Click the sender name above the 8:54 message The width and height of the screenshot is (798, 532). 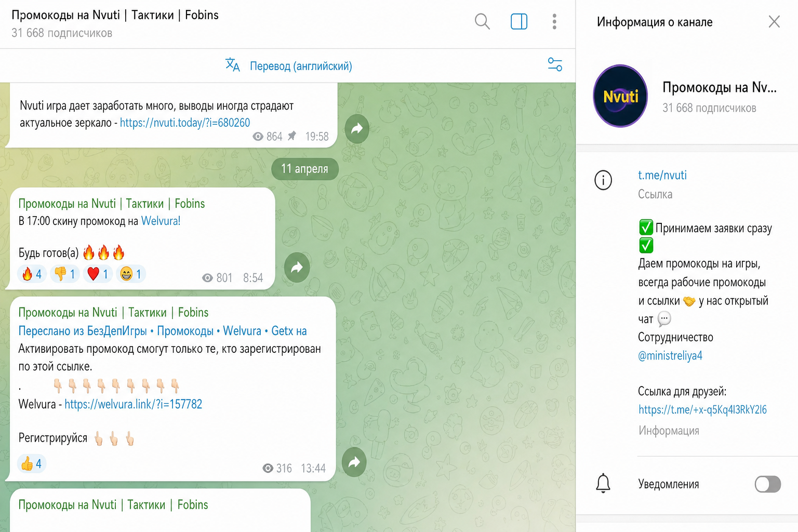pyautogui.click(x=112, y=204)
